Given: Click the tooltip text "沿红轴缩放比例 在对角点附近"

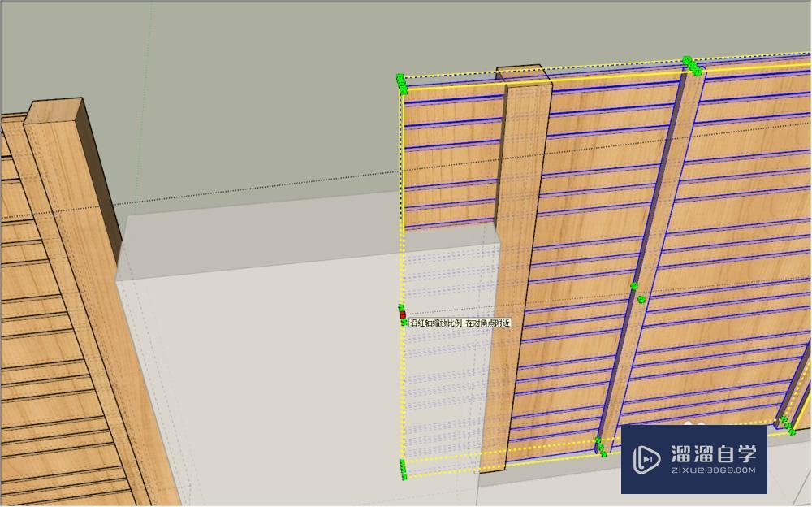Looking at the screenshot, I should pos(460,323).
